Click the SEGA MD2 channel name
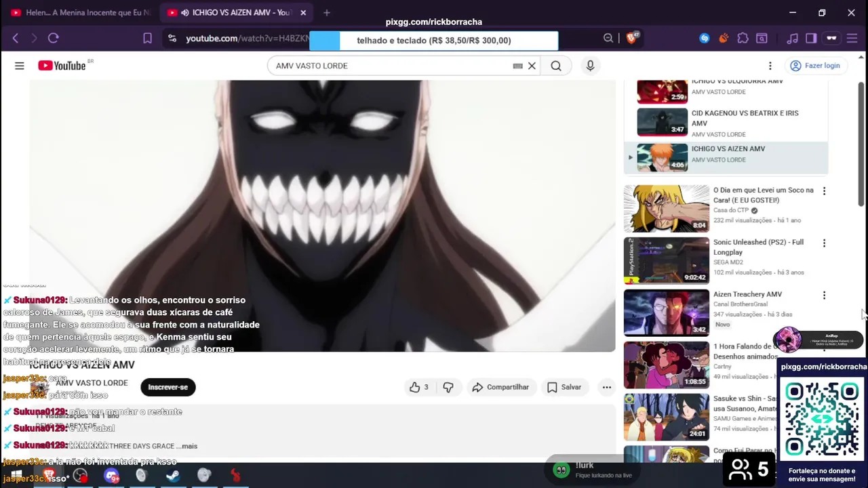Screen dimensions: 868x488 click(728, 262)
